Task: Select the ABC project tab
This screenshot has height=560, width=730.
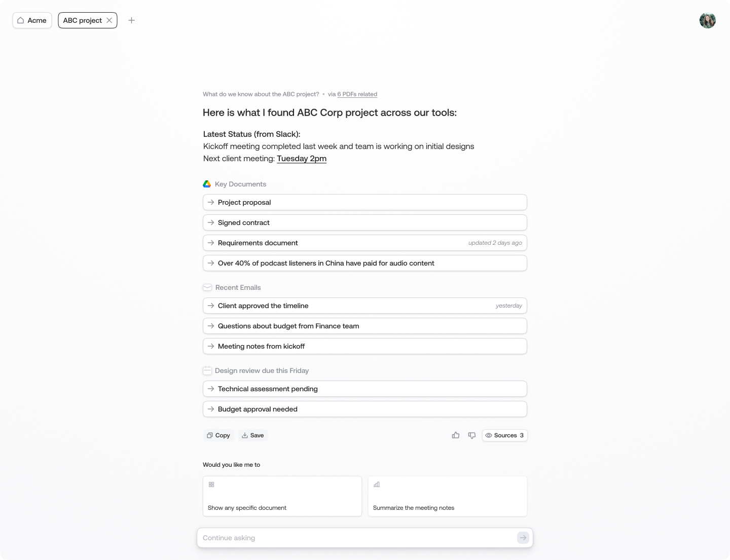Action: click(x=83, y=20)
